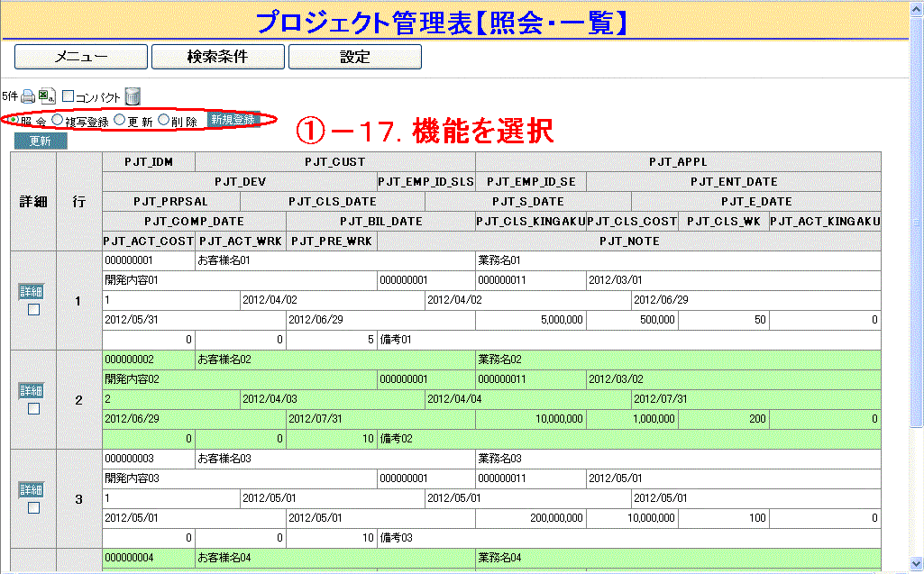Tick the checkbox for row 1

click(33, 309)
